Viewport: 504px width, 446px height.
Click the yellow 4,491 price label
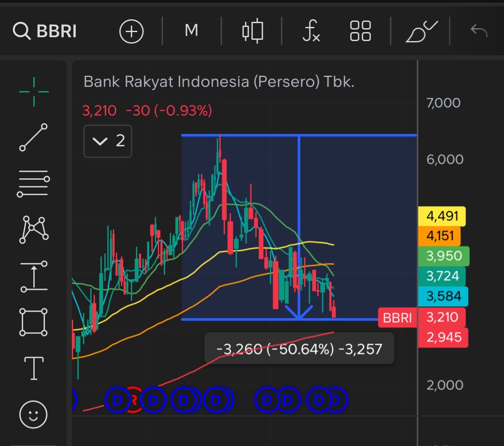click(442, 216)
